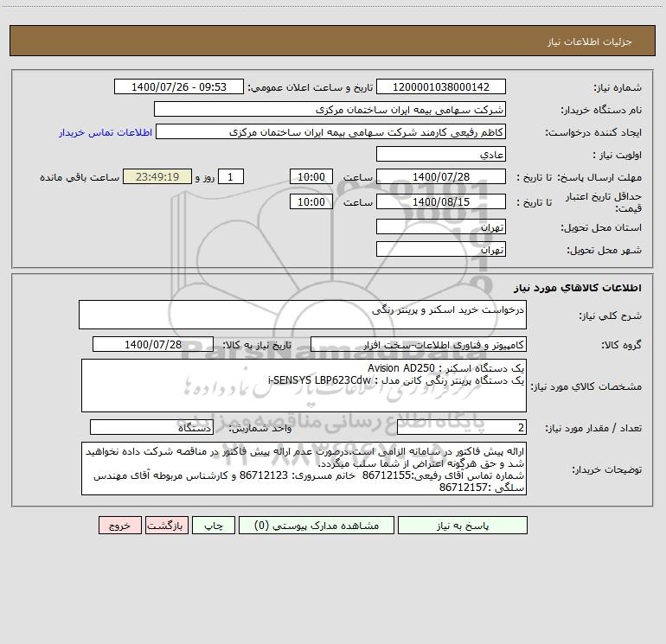This screenshot has width=666, height=644.
Task: Open اطلاعات تماس خریدار link
Action: coord(106,132)
